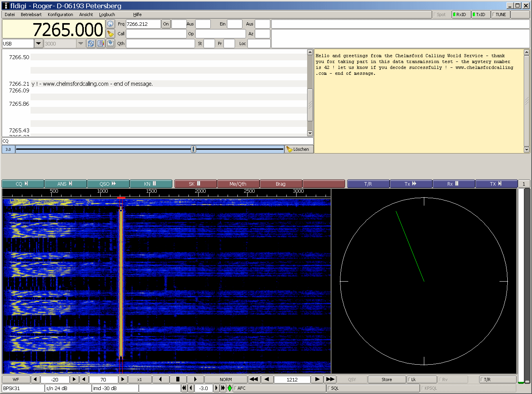
Task: Enable the SQL squelch checkbox
Action: pyautogui.click(x=329, y=388)
